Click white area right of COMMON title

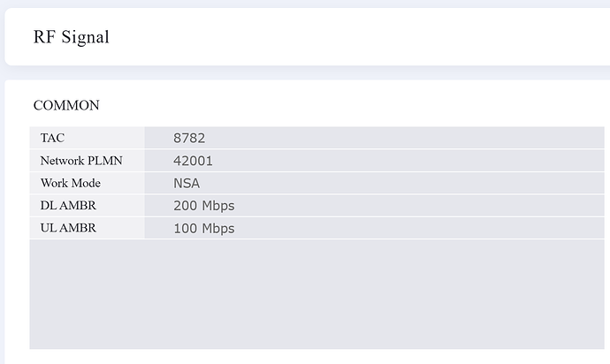tap(350, 105)
